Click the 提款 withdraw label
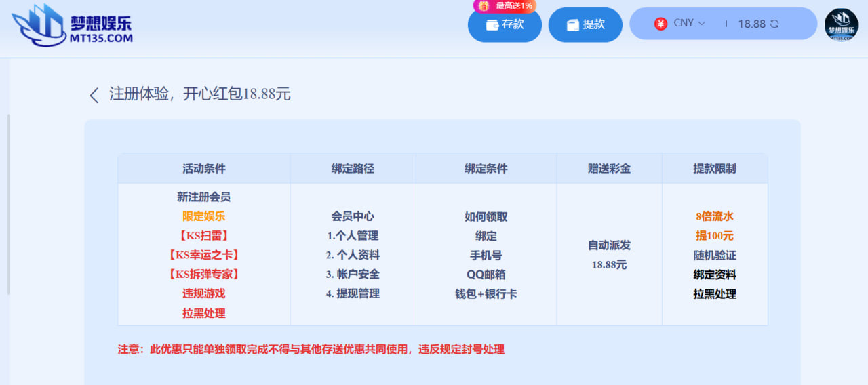 [x=593, y=24]
